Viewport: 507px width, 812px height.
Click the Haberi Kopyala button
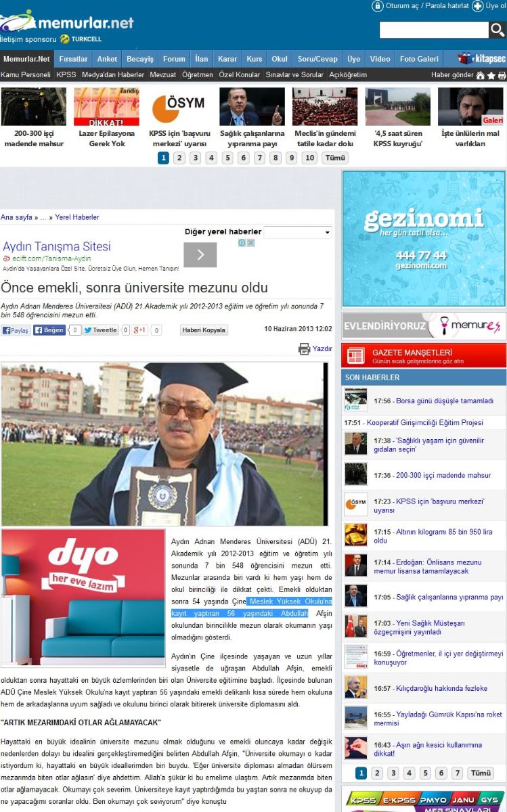click(x=204, y=330)
